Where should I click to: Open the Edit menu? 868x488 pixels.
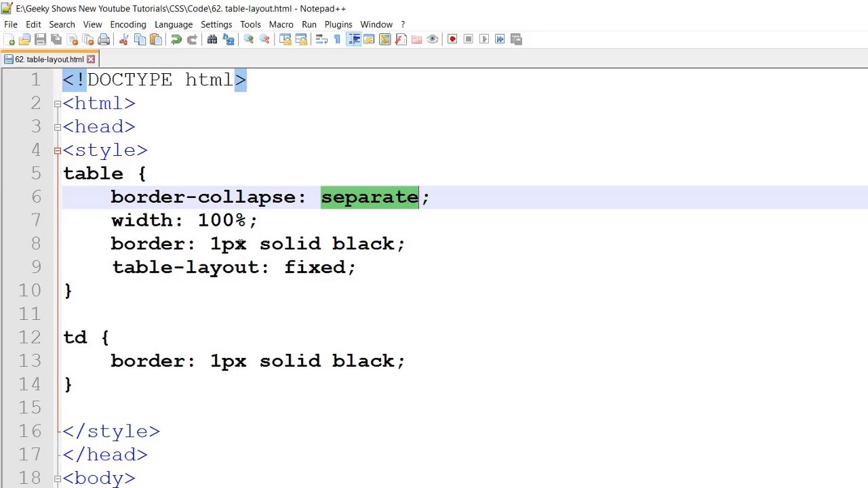click(x=33, y=24)
